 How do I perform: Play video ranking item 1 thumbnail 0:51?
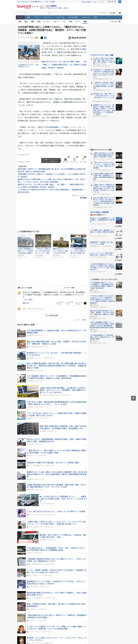coord(119,156)
